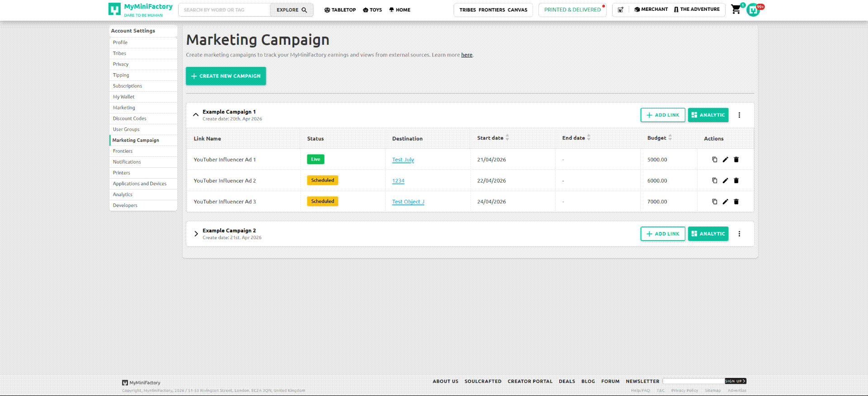Collapse Example Campaign 1 section
Viewport: 868px width, 396px height.
196,115
